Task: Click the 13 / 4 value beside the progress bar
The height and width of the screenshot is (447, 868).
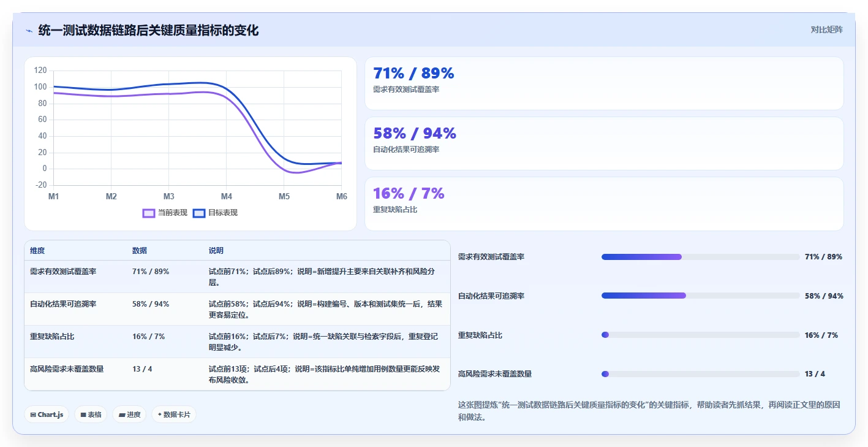Action: (815, 374)
